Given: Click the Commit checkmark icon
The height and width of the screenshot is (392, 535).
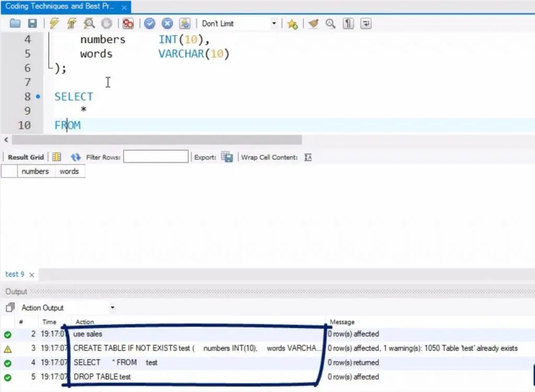Looking at the screenshot, I should 150,23.
